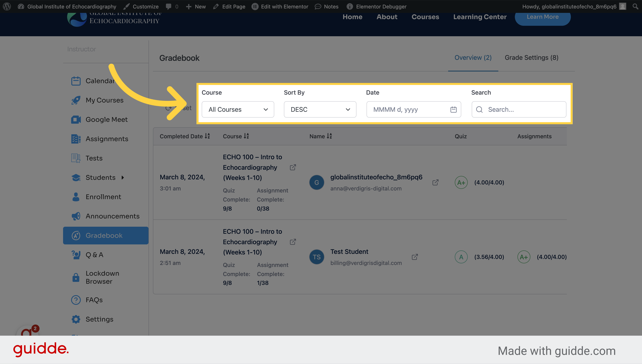642x364 pixels.
Task: Click the Calendar sidebar icon
Action: (75, 81)
